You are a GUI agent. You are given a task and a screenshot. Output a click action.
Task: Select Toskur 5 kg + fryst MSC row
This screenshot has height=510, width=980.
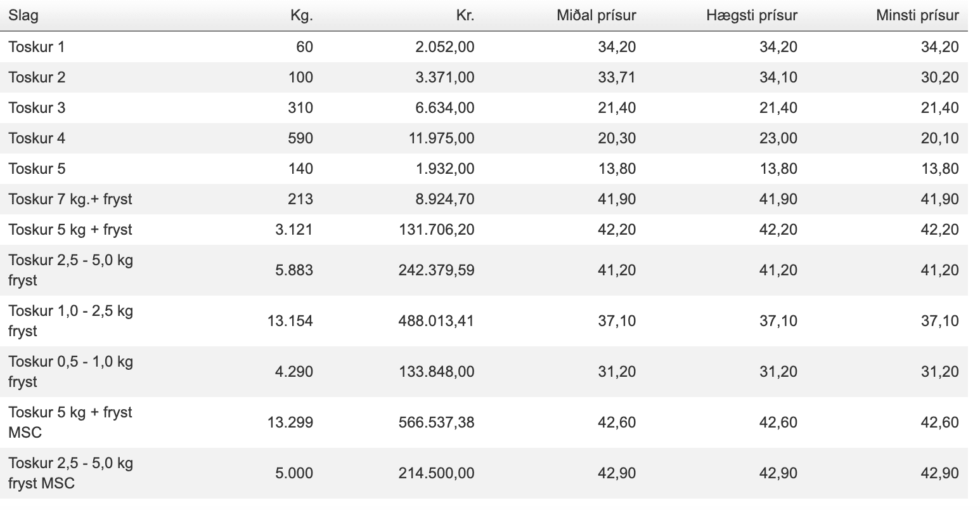point(70,422)
